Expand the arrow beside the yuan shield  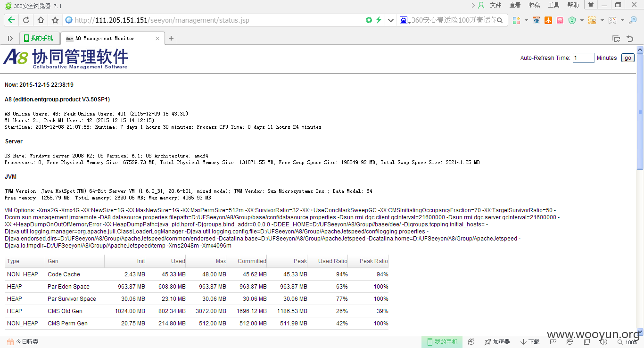(582, 20)
